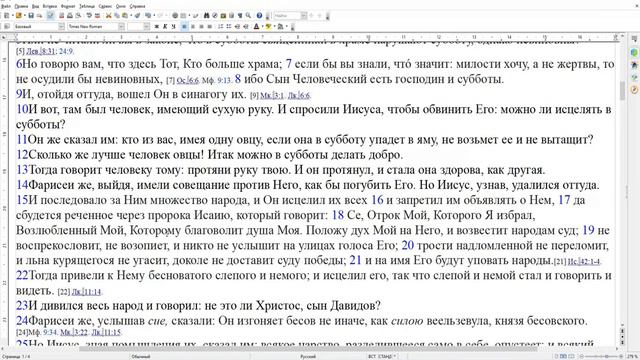
Task: Save the document with the floppy icon
Action: coord(31,16)
